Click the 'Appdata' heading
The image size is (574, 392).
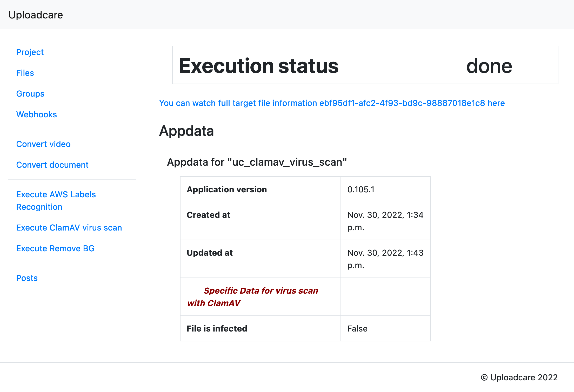pos(186,131)
